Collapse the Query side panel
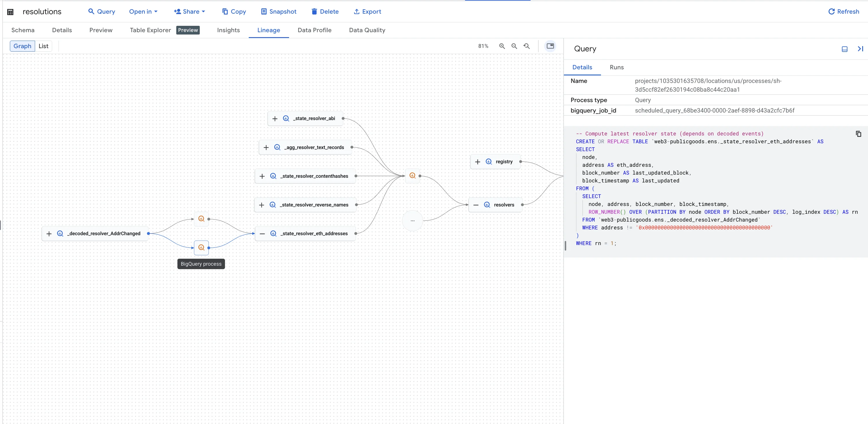868x424 pixels. coord(860,49)
